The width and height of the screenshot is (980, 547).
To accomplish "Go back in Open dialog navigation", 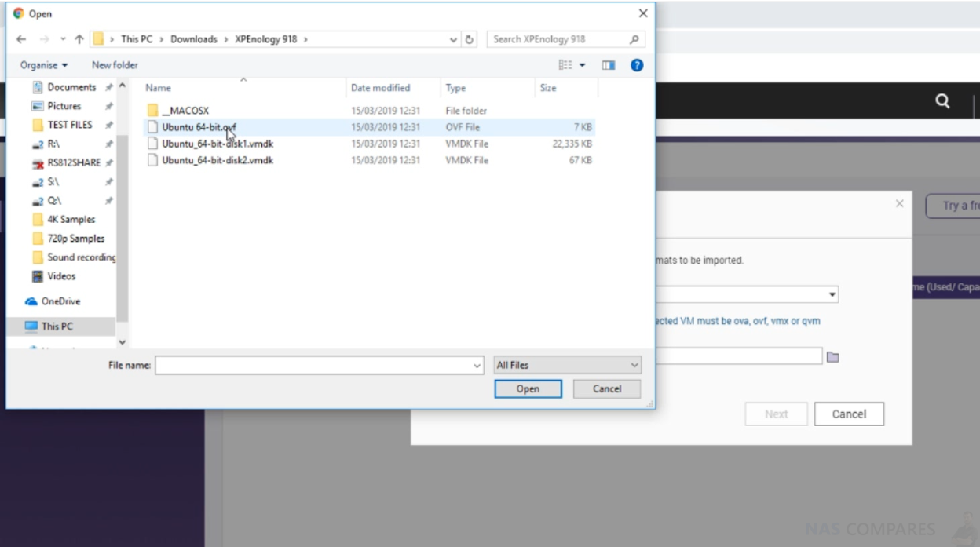I will pos(21,39).
